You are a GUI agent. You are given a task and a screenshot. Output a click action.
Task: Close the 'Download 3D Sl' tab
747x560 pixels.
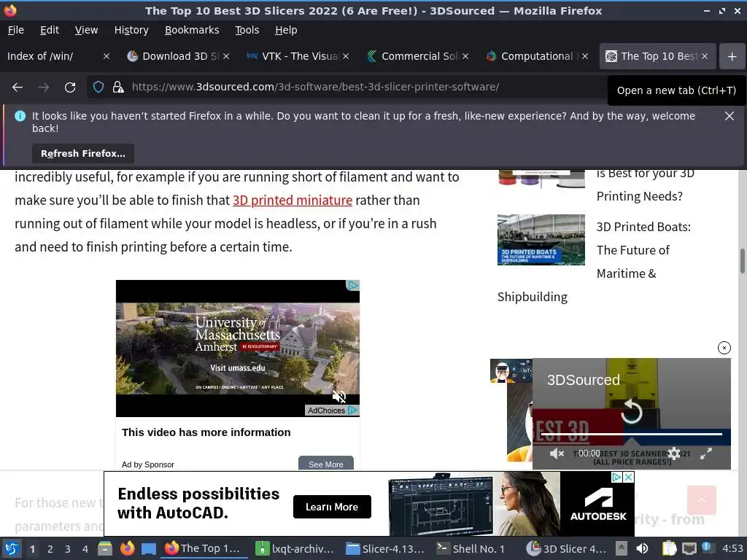pos(226,56)
